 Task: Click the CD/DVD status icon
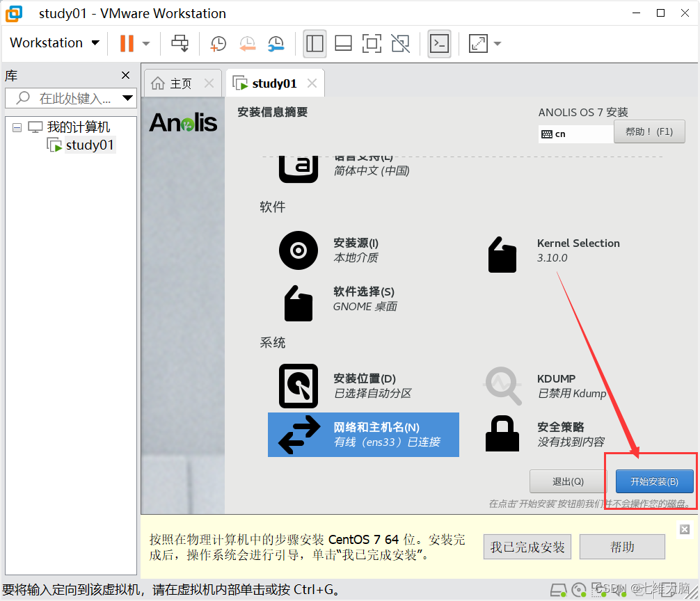[579, 590]
